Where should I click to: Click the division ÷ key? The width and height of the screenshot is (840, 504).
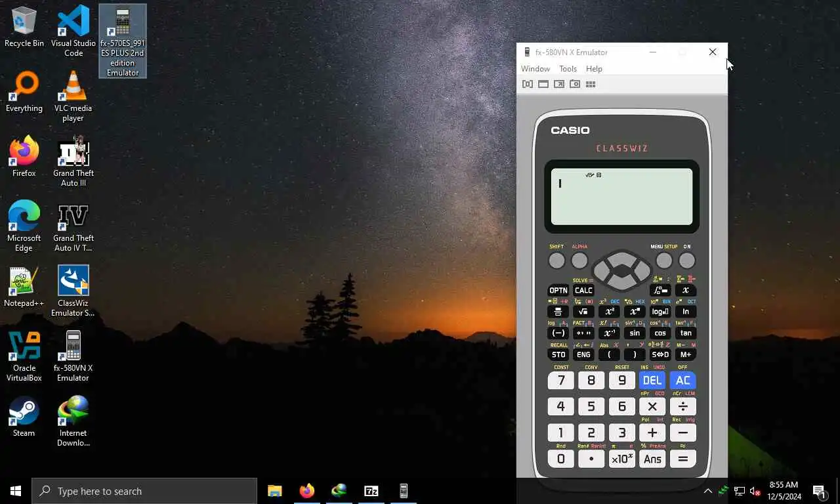[x=683, y=406]
